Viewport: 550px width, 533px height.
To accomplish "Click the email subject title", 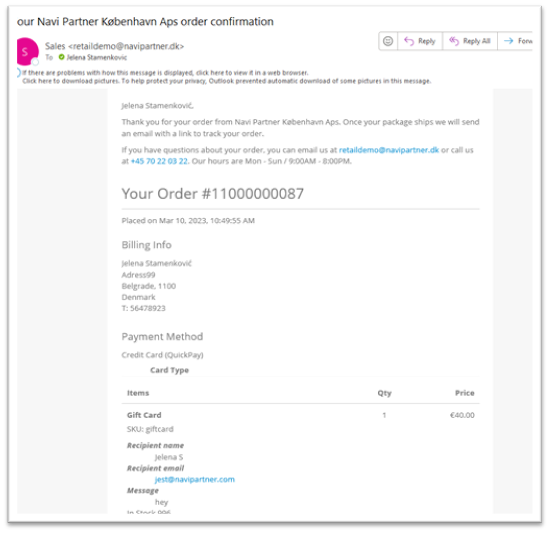I will [x=145, y=22].
